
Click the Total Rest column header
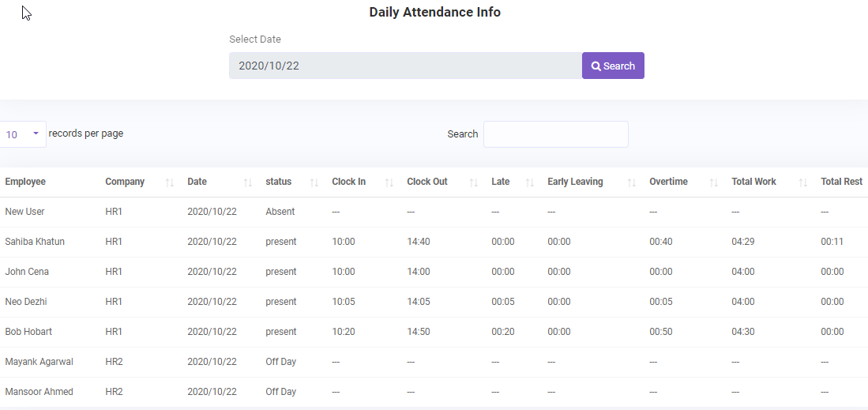(841, 182)
